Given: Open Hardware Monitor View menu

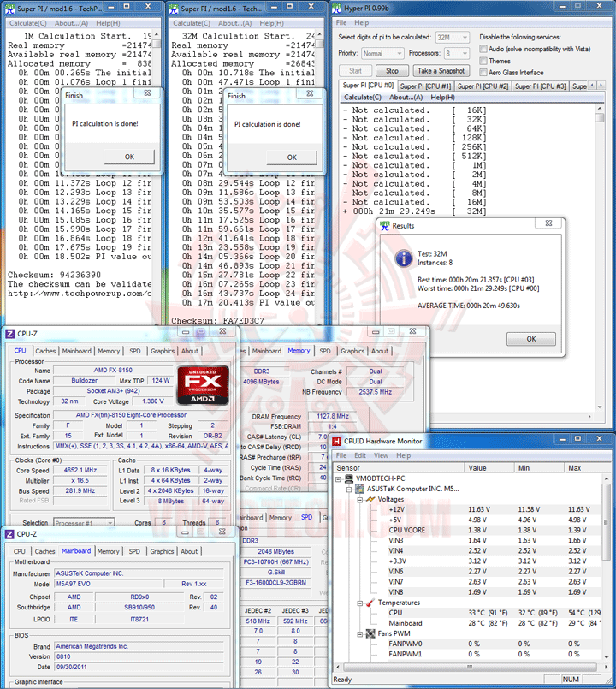Looking at the screenshot, I should (x=381, y=455).
